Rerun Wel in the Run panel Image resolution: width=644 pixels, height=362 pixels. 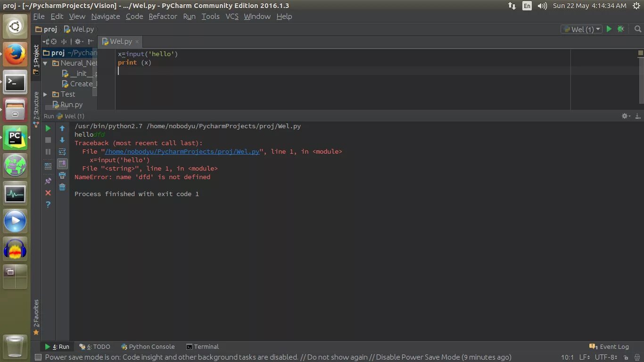pyautogui.click(x=48, y=128)
